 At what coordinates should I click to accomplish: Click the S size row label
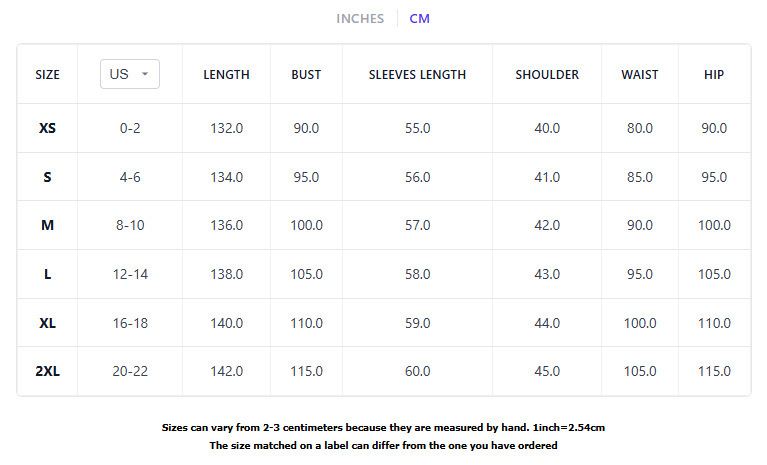coord(47,177)
